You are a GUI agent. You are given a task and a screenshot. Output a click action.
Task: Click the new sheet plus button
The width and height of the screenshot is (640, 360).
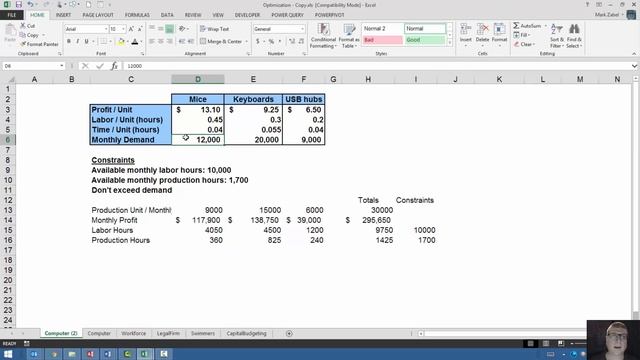(x=289, y=333)
